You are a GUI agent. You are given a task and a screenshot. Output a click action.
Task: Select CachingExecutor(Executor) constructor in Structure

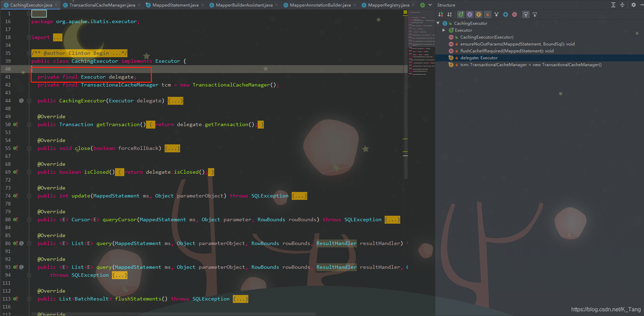[x=487, y=37]
